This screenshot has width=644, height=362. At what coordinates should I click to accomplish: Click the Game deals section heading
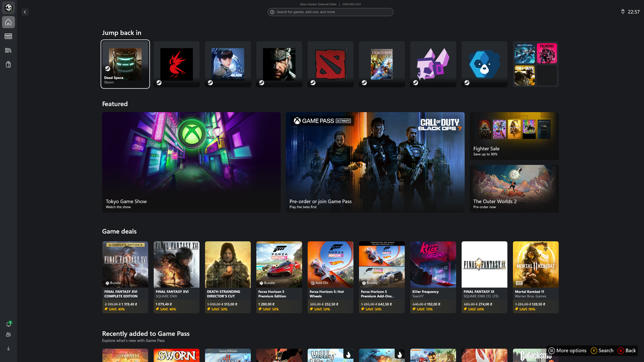pyautogui.click(x=119, y=231)
